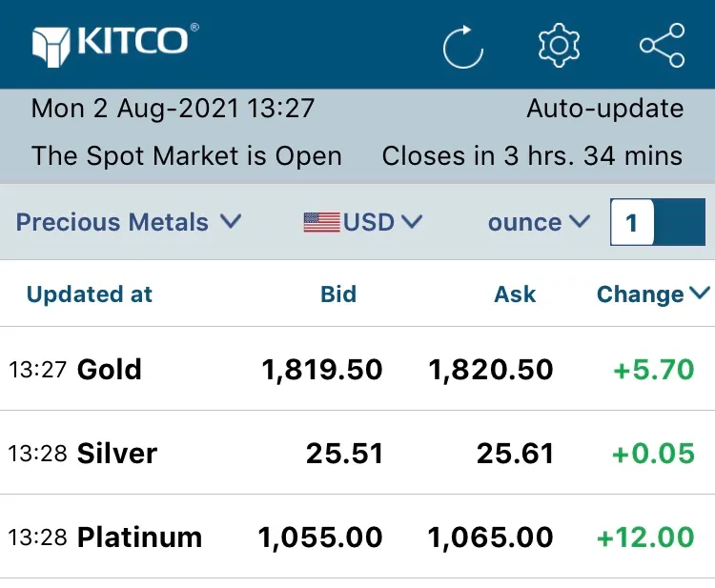This screenshot has width=715, height=588.
Task: Tap the Ask column header
Action: (x=515, y=294)
